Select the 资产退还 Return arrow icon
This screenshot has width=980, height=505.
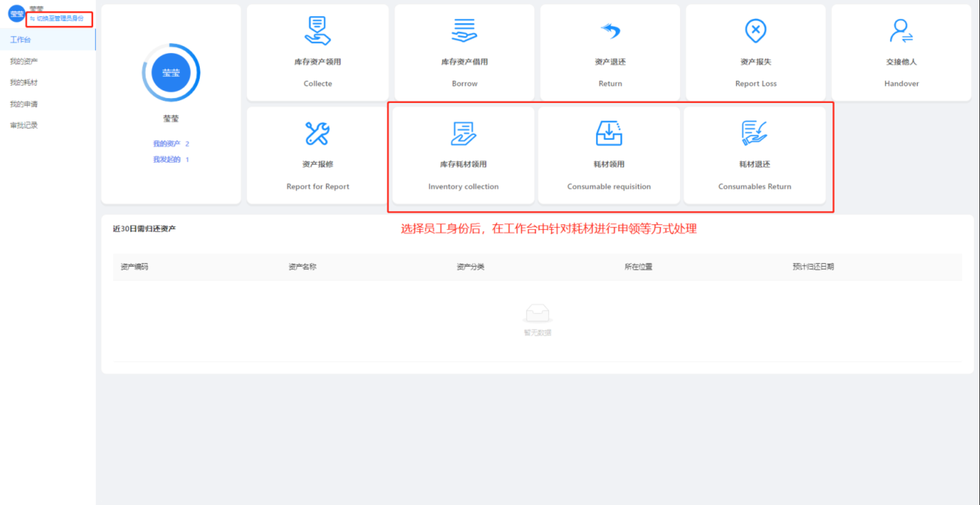(x=610, y=31)
